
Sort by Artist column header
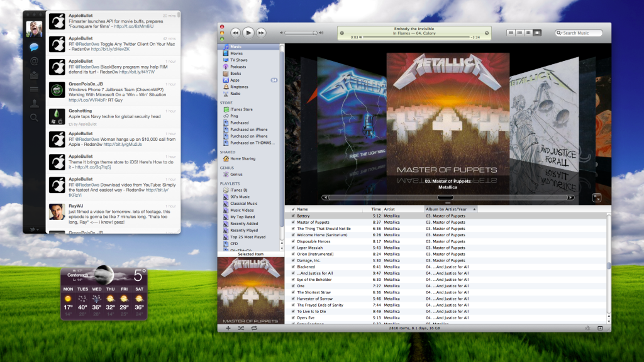tap(403, 209)
